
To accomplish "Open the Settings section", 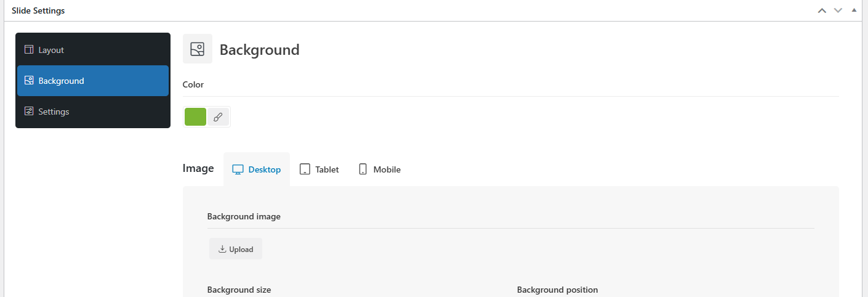I will [93, 112].
